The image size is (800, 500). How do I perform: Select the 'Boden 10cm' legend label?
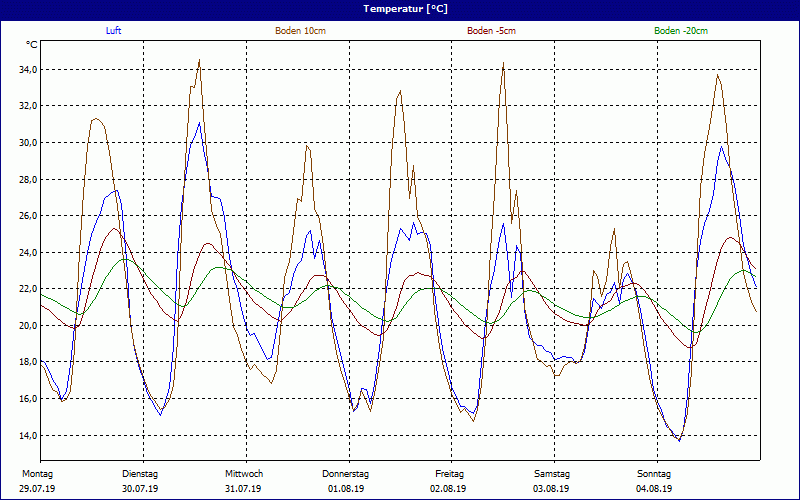point(301,31)
